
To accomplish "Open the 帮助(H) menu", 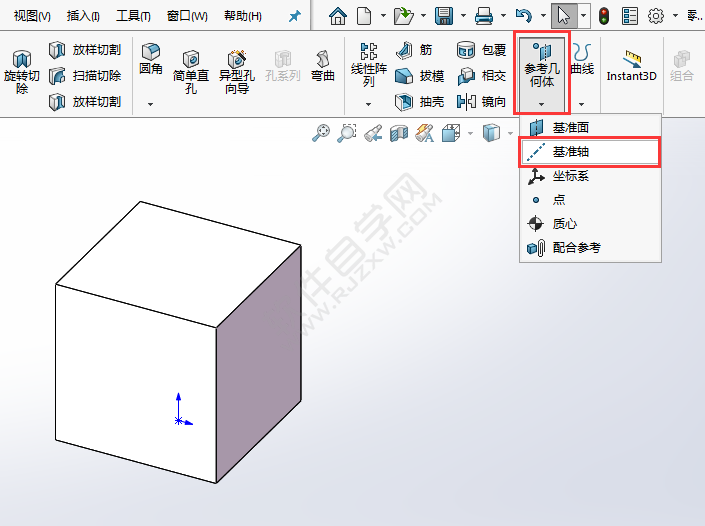I will pos(243,16).
